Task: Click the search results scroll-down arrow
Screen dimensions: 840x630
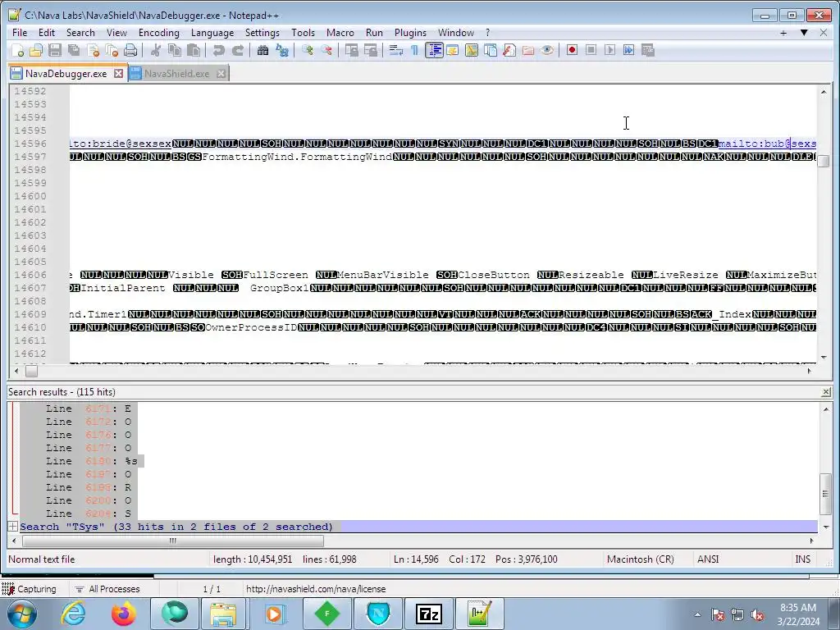Action: 825,527
